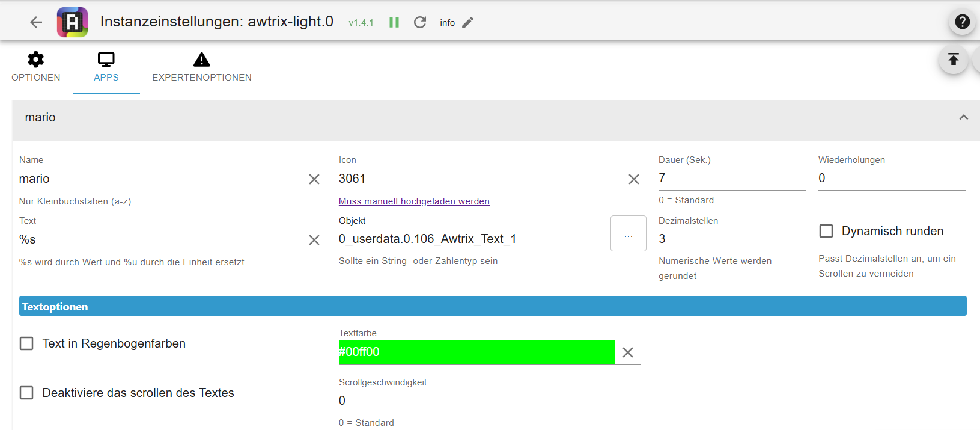Edit log level with the pencil icon

point(467,22)
